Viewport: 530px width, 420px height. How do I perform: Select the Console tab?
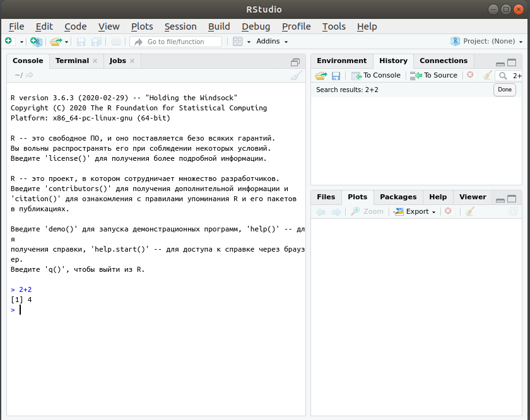pos(28,61)
